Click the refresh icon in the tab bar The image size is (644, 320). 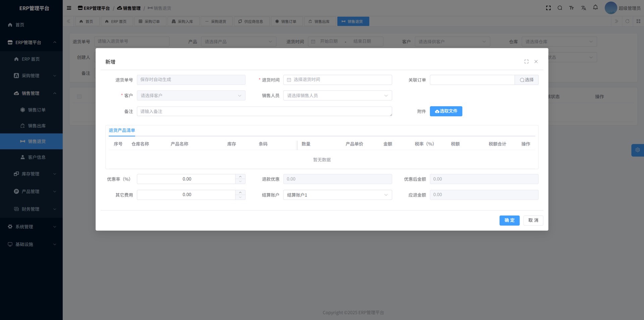point(627,21)
